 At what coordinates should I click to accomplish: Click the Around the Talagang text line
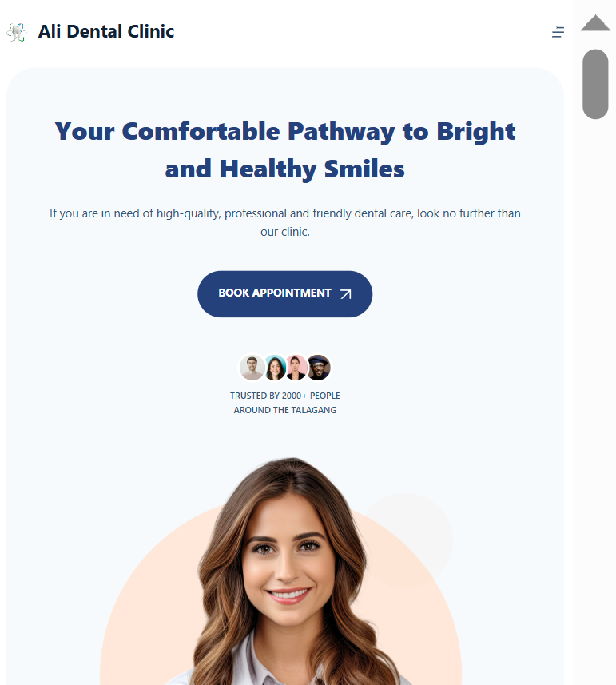pyautogui.click(x=284, y=410)
